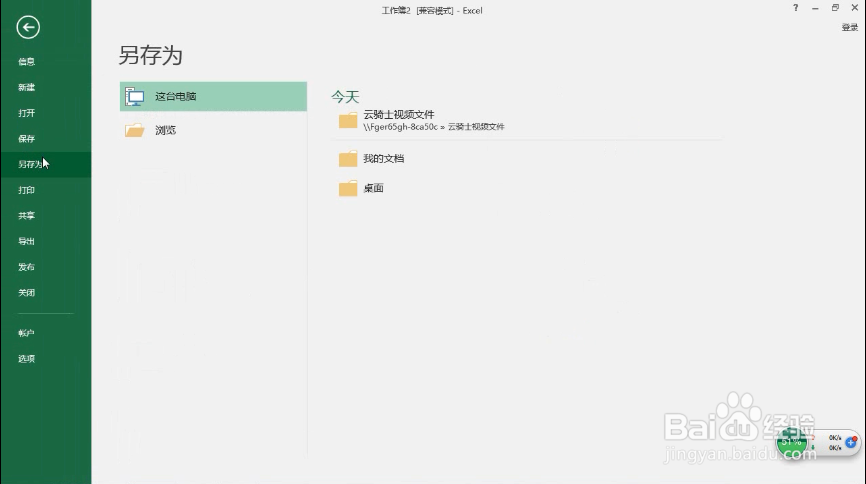This screenshot has width=866, height=484.
Task: Click the green 51% memory ball widget
Action: pyautogui.click(x=791, y=442)
